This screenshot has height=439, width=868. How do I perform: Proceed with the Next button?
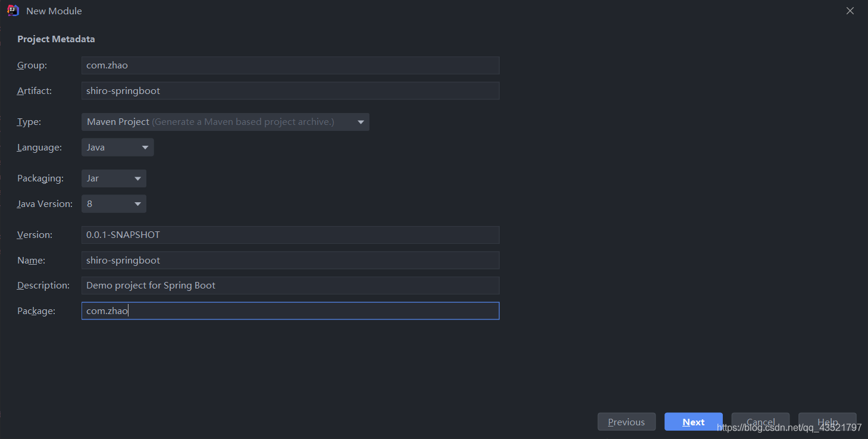point(694,422)
